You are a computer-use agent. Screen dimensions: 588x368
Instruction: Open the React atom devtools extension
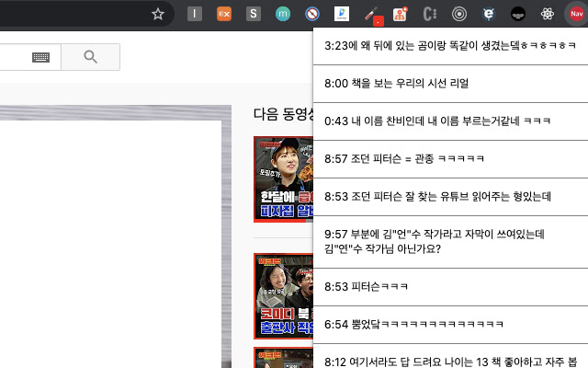click(x=548, y=15)
